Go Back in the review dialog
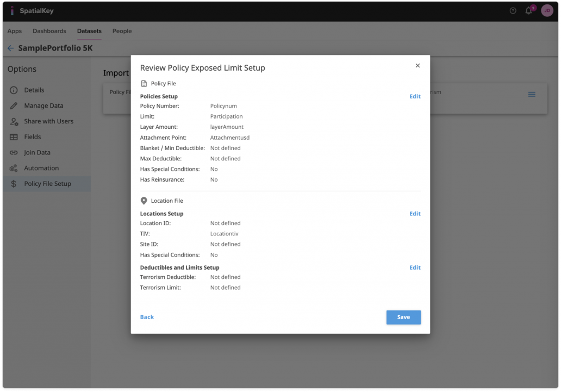561x392 pixels. point(147,318)
